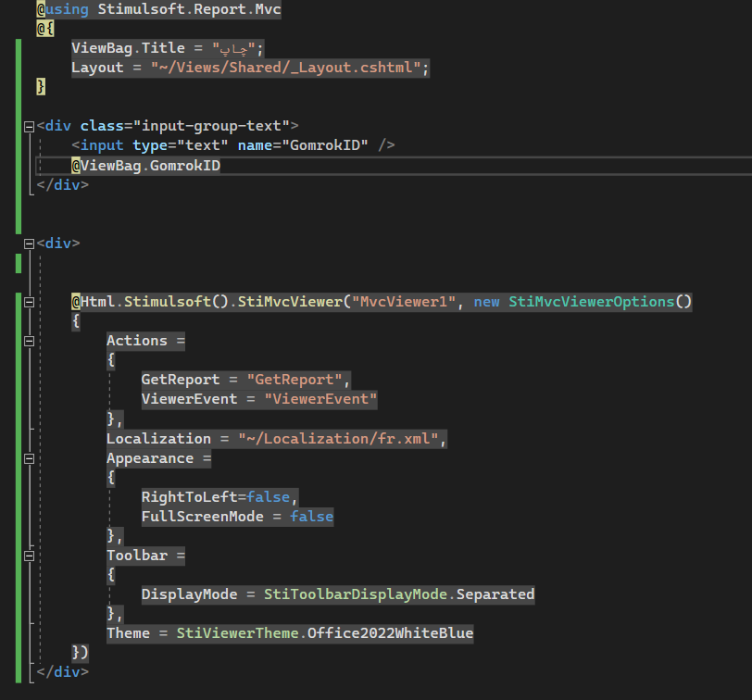Click the Localization path '~/Localization/fr.xml'
The height and width of the screenshot is (700, 752).
click(338, 439)
